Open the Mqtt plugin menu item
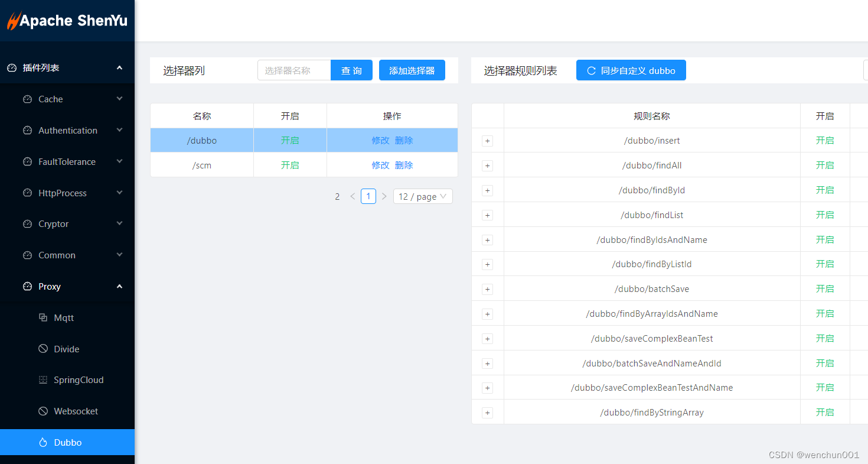This screenshot has width=868, height=464. tap(67, 317)
